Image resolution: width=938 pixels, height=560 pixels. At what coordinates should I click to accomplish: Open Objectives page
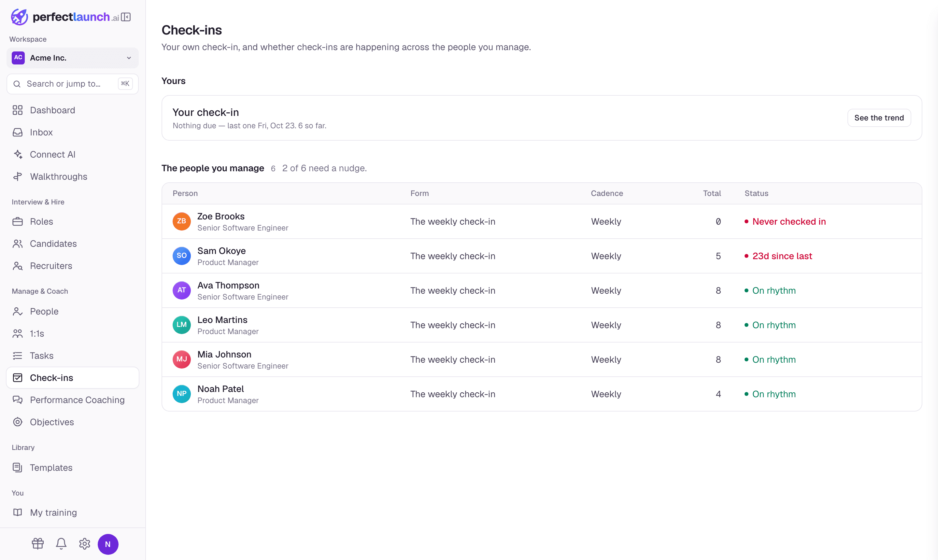73,422
